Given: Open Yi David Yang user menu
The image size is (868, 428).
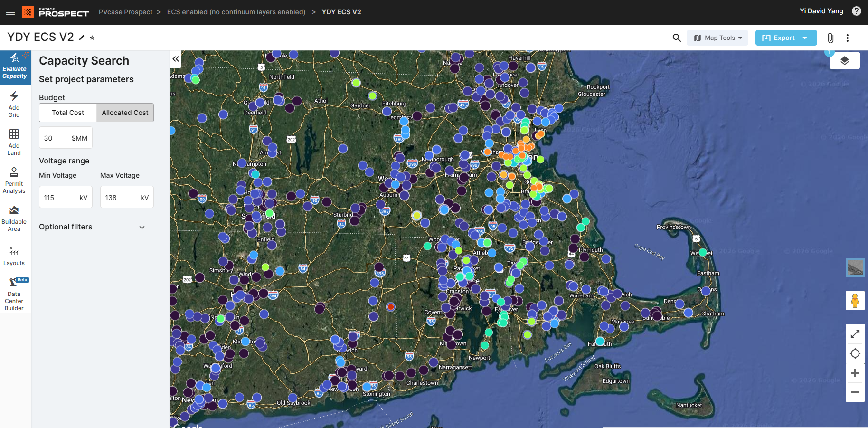Looking at the screenshot, I should tap(821, 11).
